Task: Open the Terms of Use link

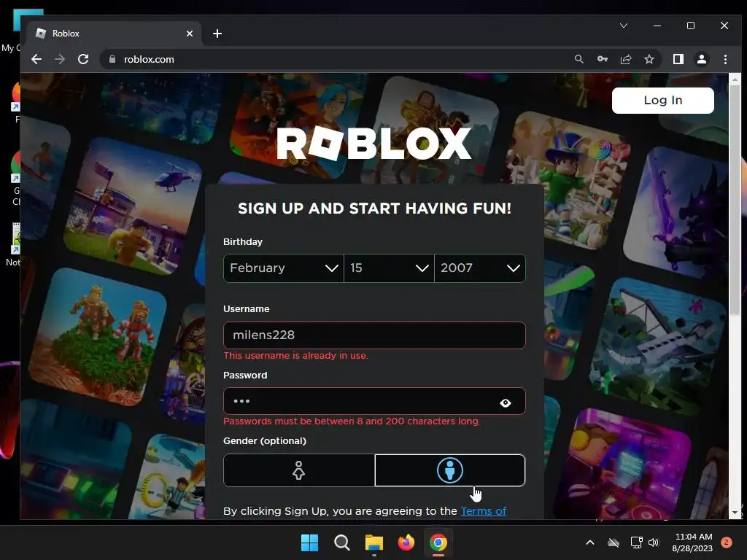Action: tap(483, 511)
